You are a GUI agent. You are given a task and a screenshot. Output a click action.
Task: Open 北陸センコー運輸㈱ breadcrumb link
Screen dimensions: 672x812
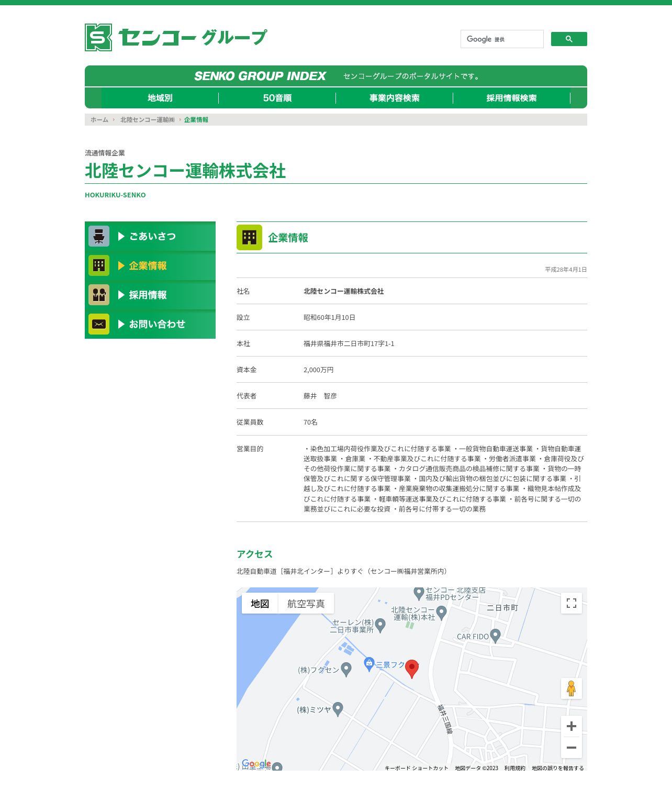coord(148,120)
